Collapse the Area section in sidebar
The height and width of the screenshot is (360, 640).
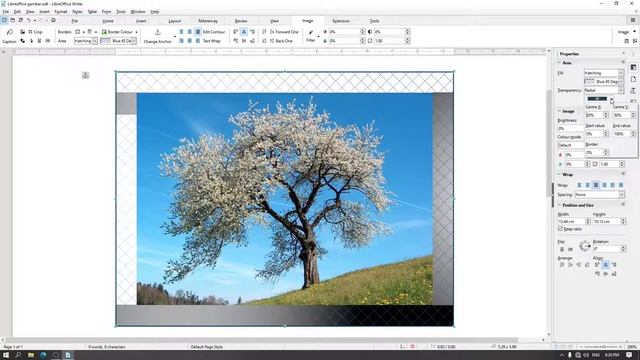point(559,63)
